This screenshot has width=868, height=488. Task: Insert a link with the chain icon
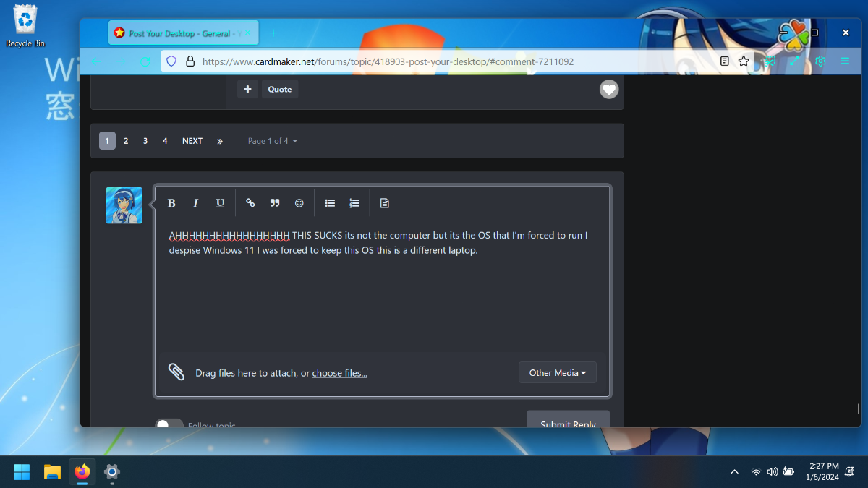250,203
